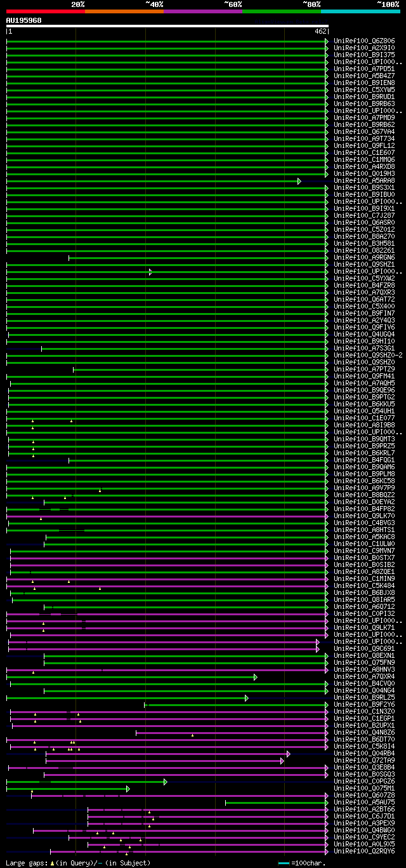
Task: Select hit label UniRef100_B0STX7
Action: point(364,558)
